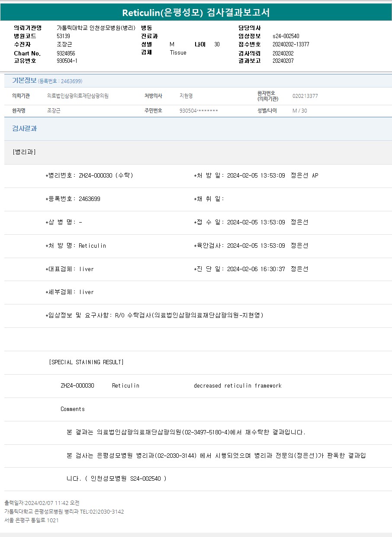Click the 처방명 Reticulin line

76,246
